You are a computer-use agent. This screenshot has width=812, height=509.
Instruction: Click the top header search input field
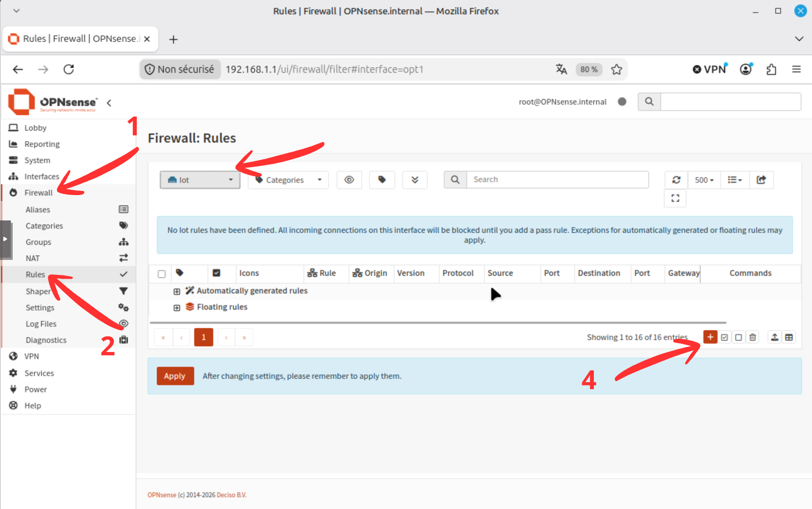coord(731,102)
